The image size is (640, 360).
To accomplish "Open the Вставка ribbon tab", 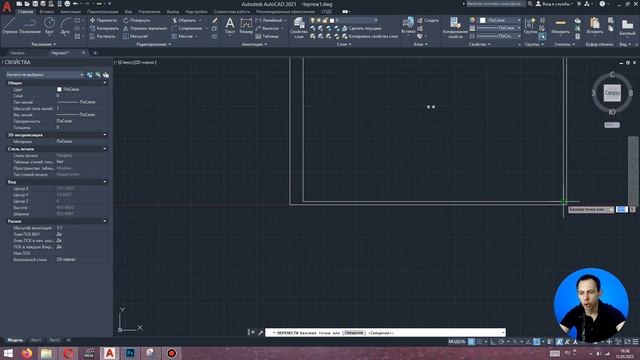I will point(47,12).
